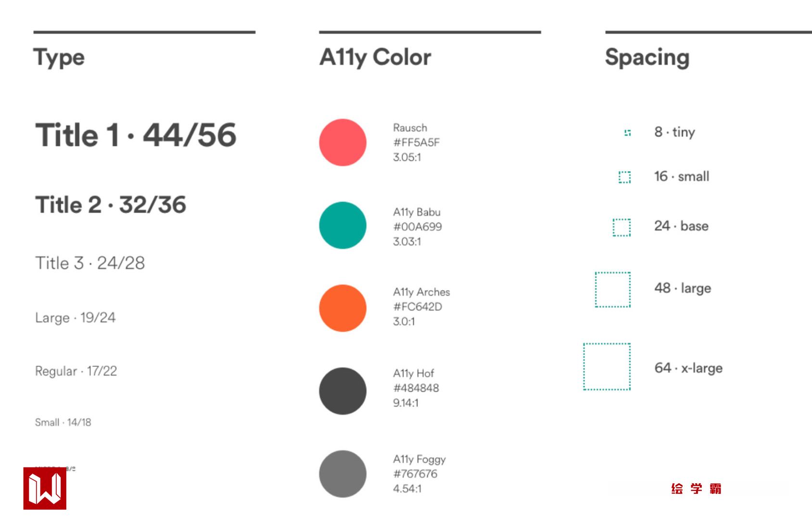This screenshot has height=526, width=812.
Task: Click the 48 large spacing square icon
Action: click(x=613, y=289)
